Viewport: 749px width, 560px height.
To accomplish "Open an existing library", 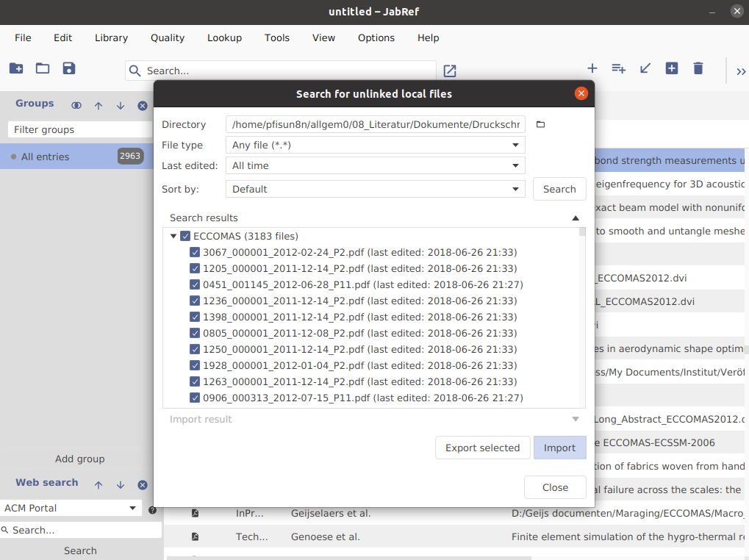I will pyautogui.click(x=42, y=68).
